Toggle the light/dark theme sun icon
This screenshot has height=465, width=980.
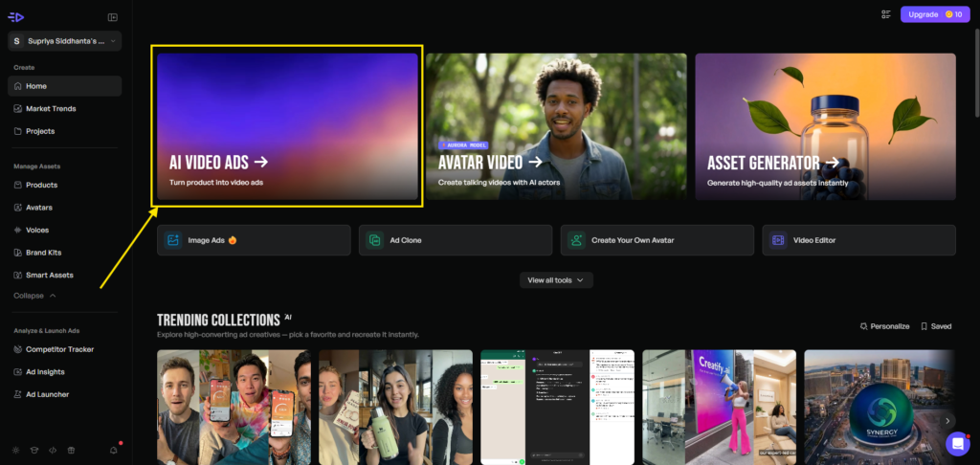click(15, 450)
